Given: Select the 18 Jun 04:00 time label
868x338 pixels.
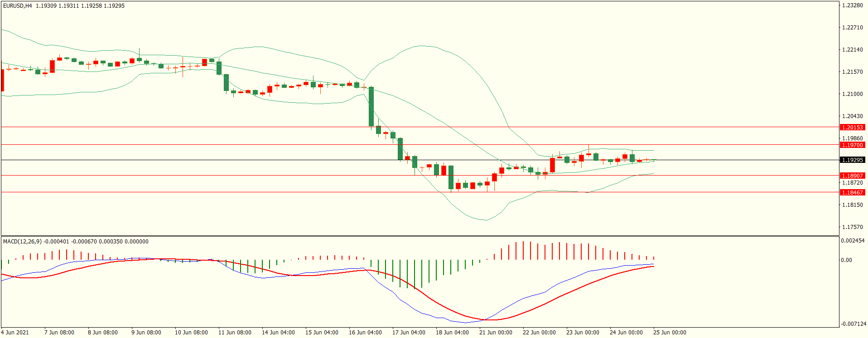Looking at the screenshot, I should (452, 333).
